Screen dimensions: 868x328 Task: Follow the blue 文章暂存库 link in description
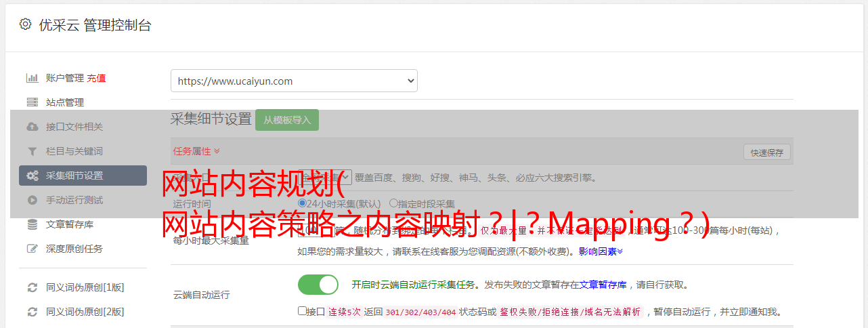click(x=603, y=285)
